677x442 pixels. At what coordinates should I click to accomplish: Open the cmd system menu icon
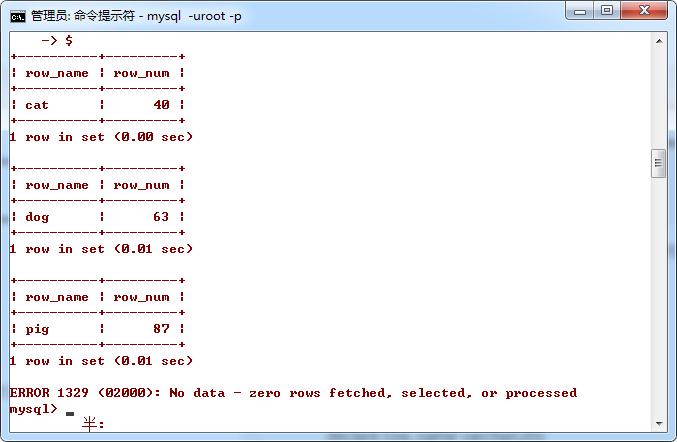(x=18, y=16)
